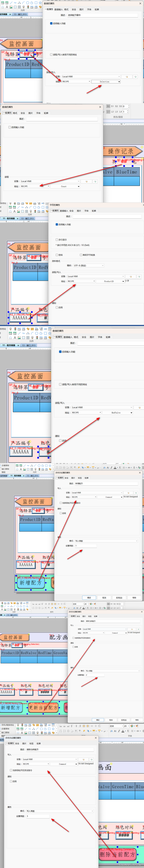Click 取消 in the 更新当前配方 dialog
This screenshot has width=144, height=868.
pos(111,720)
